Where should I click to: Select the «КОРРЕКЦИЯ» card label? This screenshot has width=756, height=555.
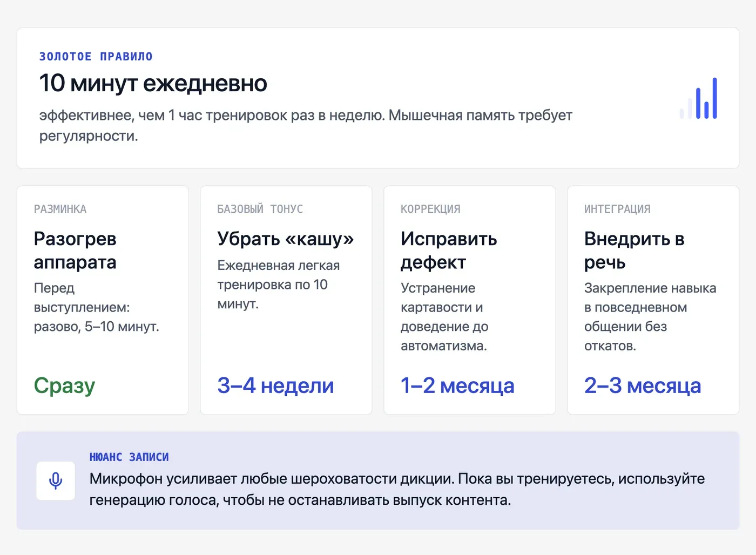pos(430,209)
